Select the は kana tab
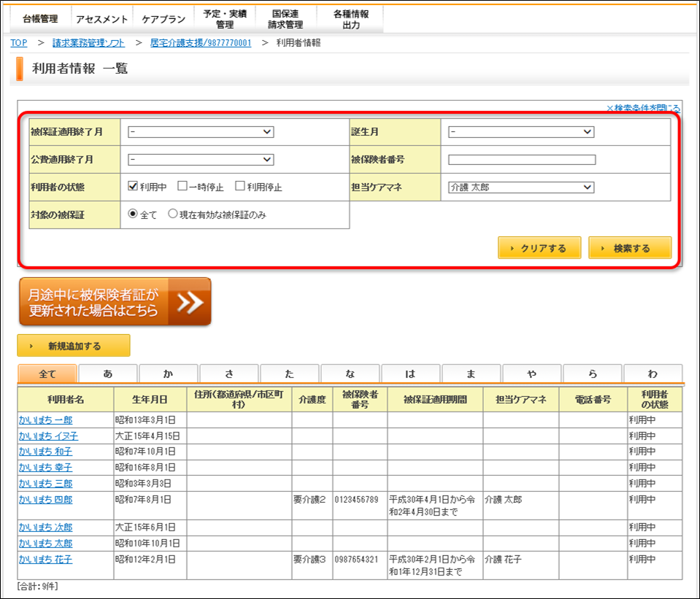 (x=411, y=374)
